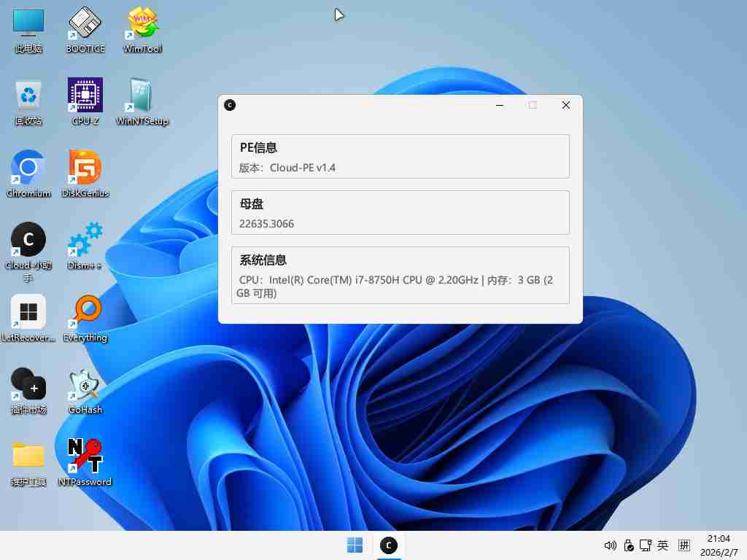The width and height of the screenshot is (747, 560).
Task: Click the LetRecovery desktop shortcut
Action: tap(28, 312)
